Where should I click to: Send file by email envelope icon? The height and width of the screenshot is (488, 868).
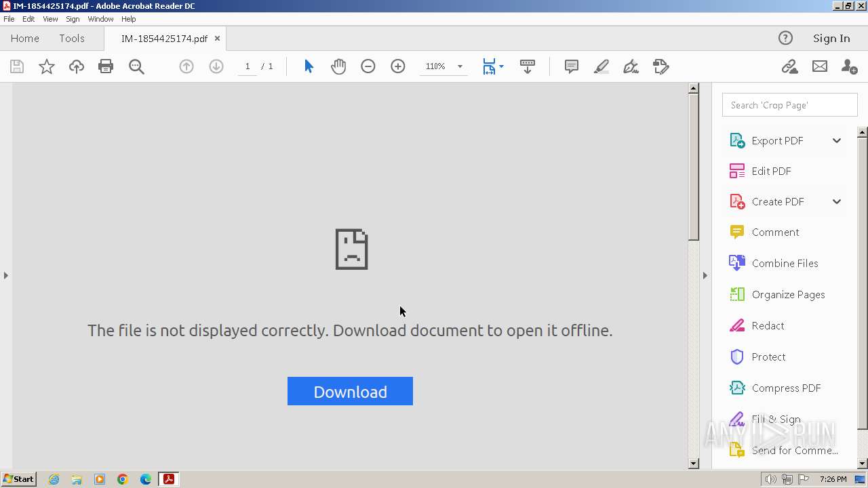pyautogui.click(x=820, y=66)
